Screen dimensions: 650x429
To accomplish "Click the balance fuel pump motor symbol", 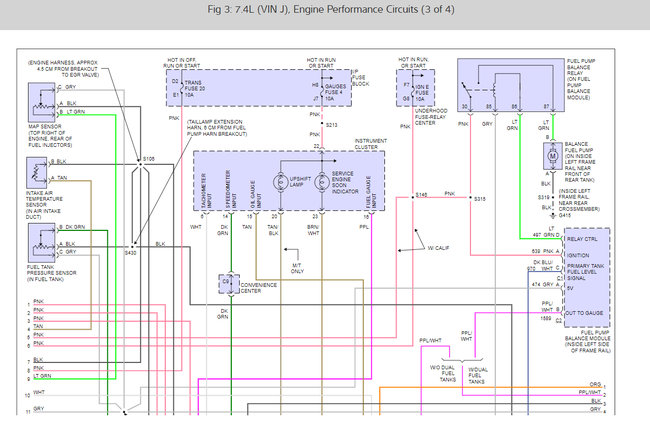I will (x=553, y=156).
